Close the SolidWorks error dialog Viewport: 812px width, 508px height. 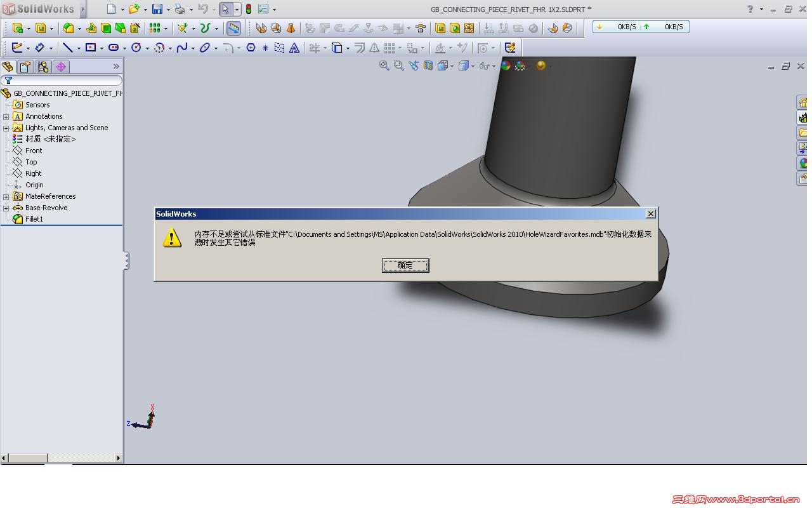pos(650,214)
